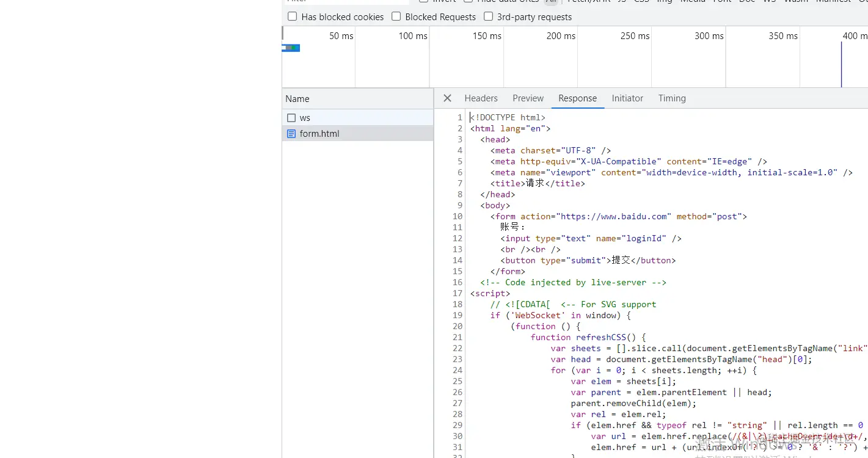Click the 'Code injected by live-server' comment
The height and width of the screenshot is (458, 868).
(573, 282)
